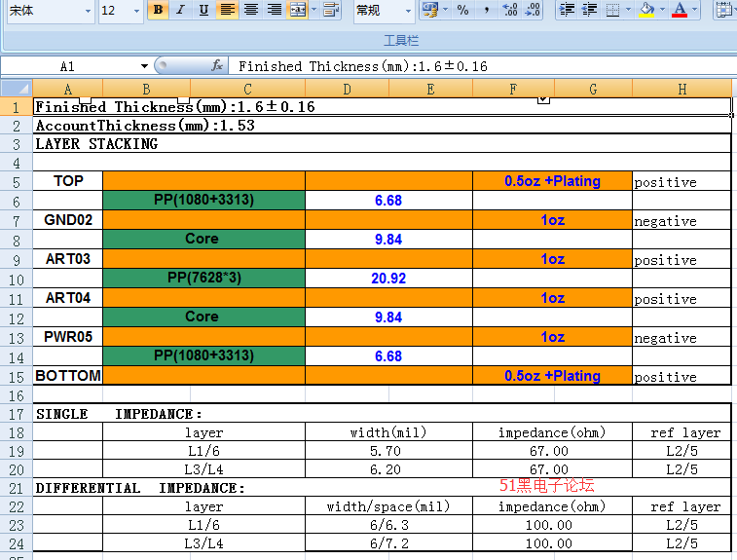Click the toolbar group label 工具栏
This screenshot has width=737, height=560.
point(401,41)
